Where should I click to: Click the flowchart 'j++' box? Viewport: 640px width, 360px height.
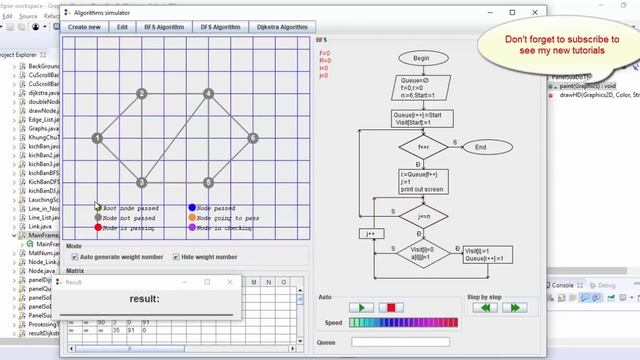pyautogui.click(x=371, y=233)
